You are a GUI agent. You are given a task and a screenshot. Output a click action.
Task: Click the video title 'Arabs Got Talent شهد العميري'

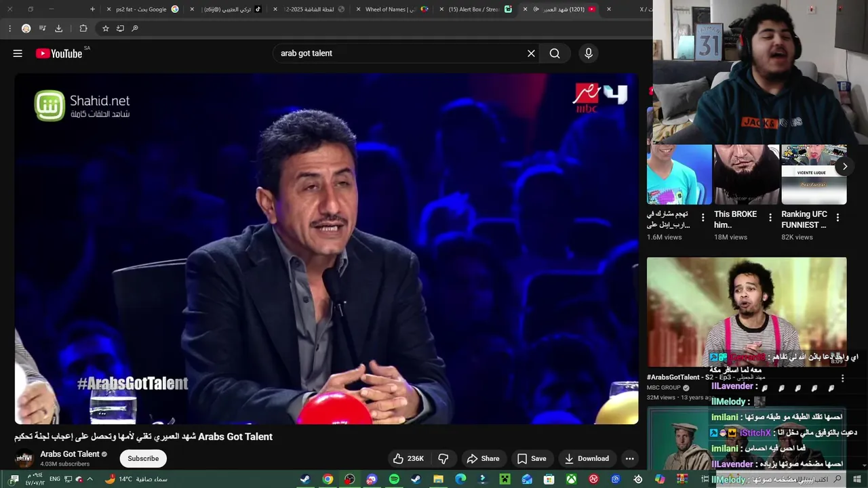144,437
